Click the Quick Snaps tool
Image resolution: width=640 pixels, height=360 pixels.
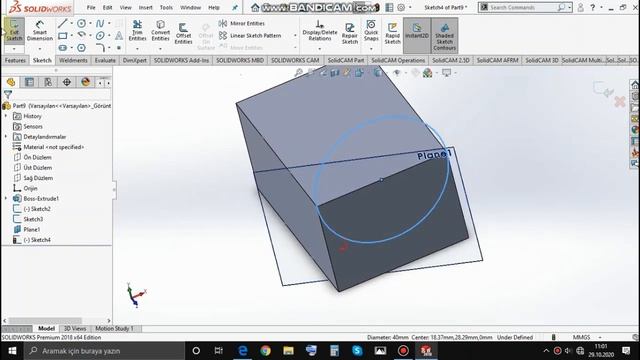pos(371,31)
